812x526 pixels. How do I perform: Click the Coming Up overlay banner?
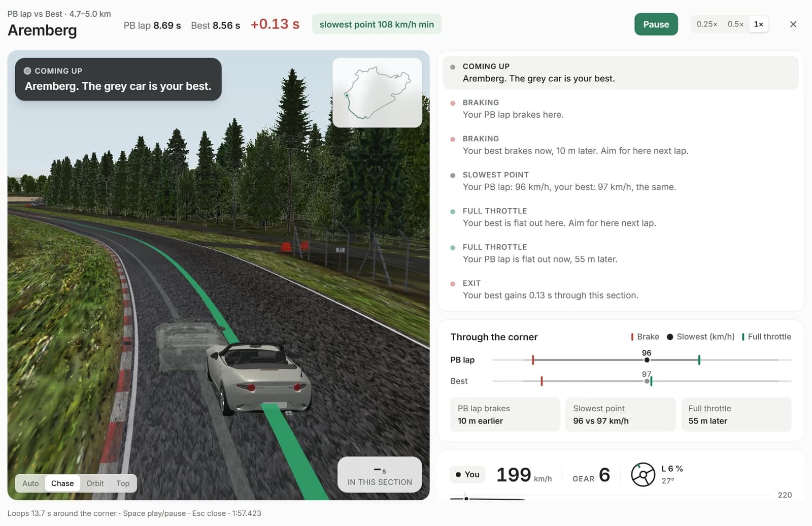pyautogui.click(x=118, y=79)
